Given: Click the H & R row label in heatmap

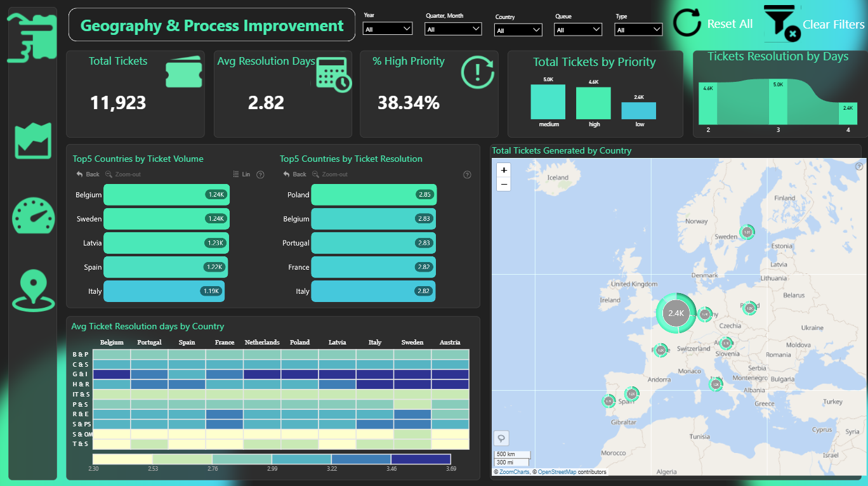Looking at the screenshot, I should pos(81,384).
